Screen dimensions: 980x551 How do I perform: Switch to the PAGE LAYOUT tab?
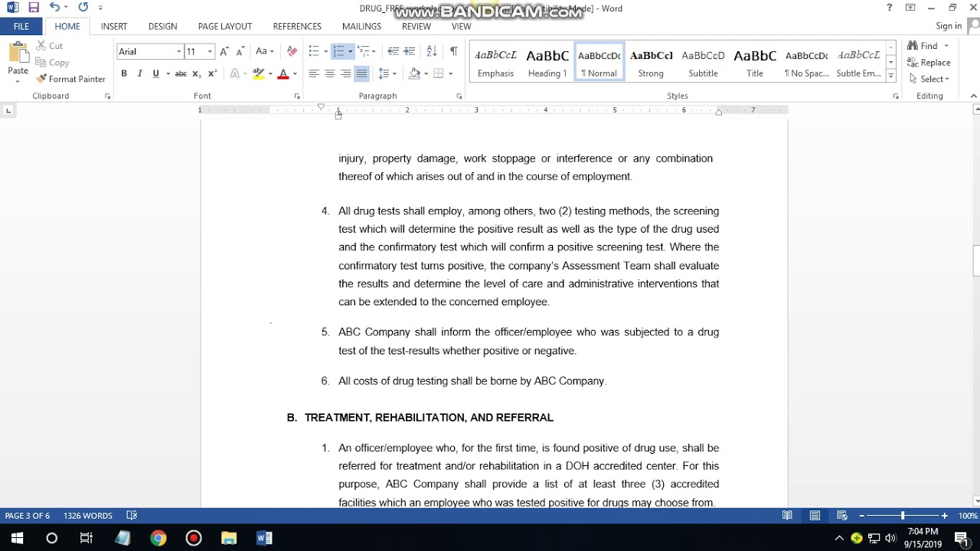[x=225, y=26]
